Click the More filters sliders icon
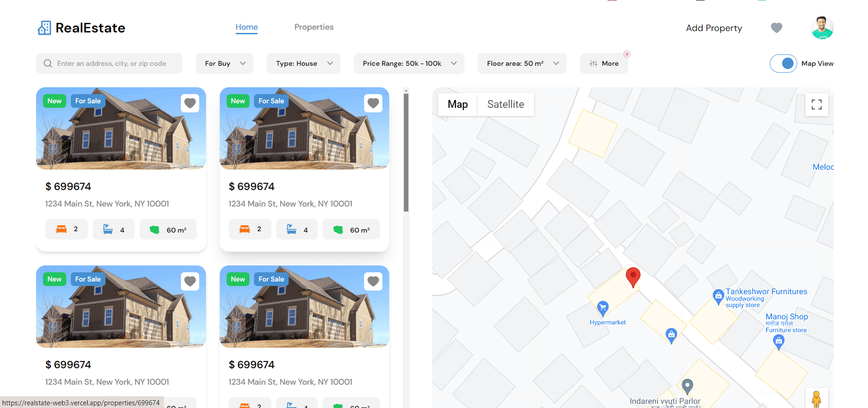This screenshot has height=408, width=868. point(593,64)
